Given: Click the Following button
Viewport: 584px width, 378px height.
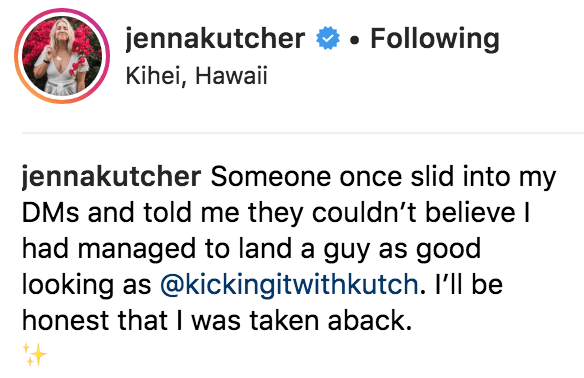Looking at the screenshot, I should [x=435, y=39].
